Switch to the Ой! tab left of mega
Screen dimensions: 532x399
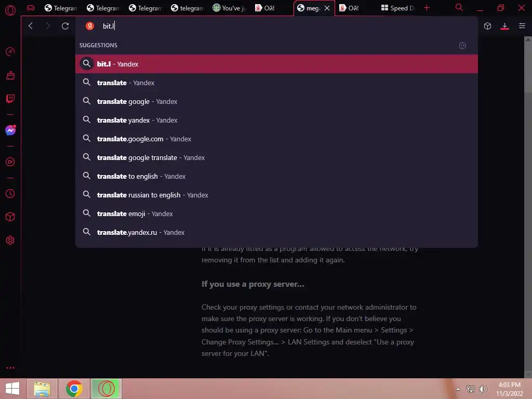click(x=271, y=8)
